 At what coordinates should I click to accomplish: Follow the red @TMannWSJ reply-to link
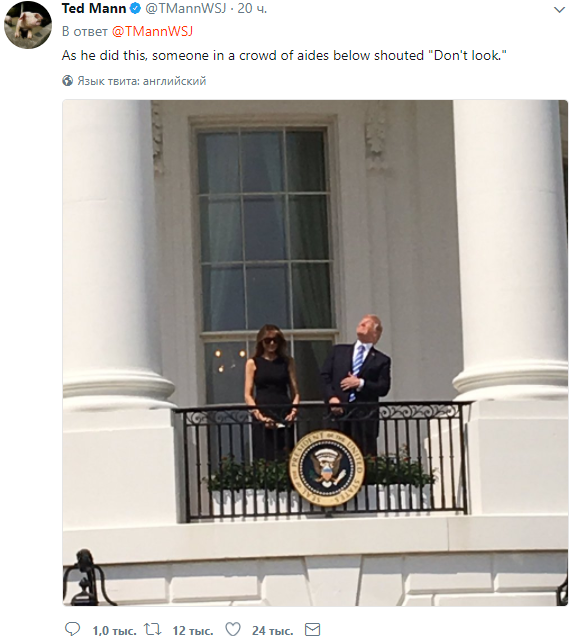click(x=152, y=31)
